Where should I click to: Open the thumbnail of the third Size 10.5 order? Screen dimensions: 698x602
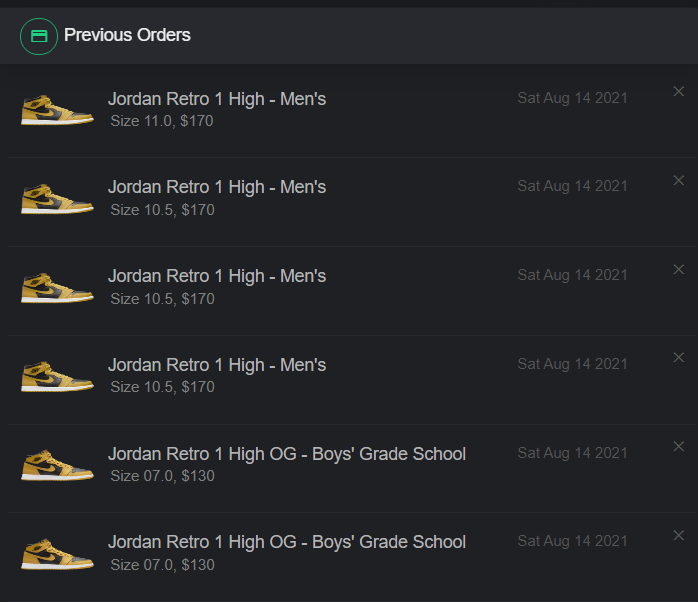pyautogui.click(x=57, y=376)
